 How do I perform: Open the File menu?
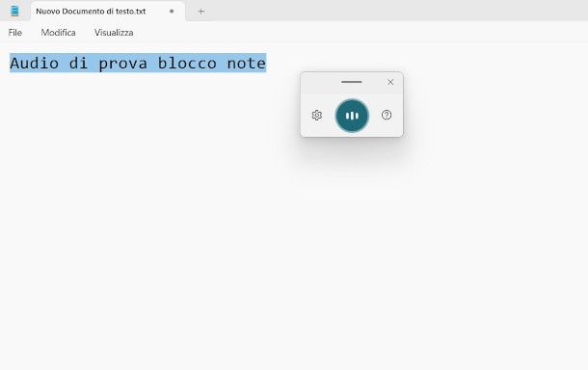[15, 33]
